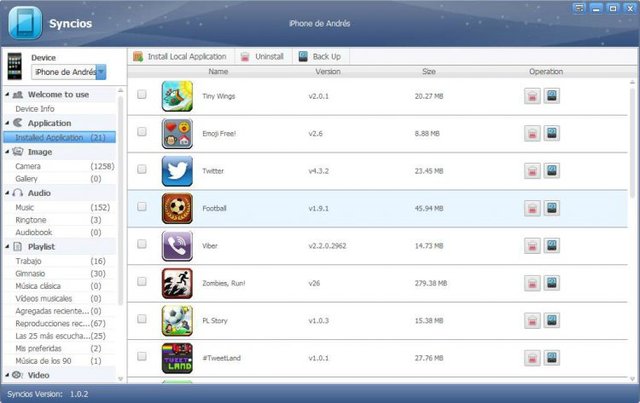Collapse the Welcome to use section
This screenshot has width=640, height=403.
tap(7, 94)
